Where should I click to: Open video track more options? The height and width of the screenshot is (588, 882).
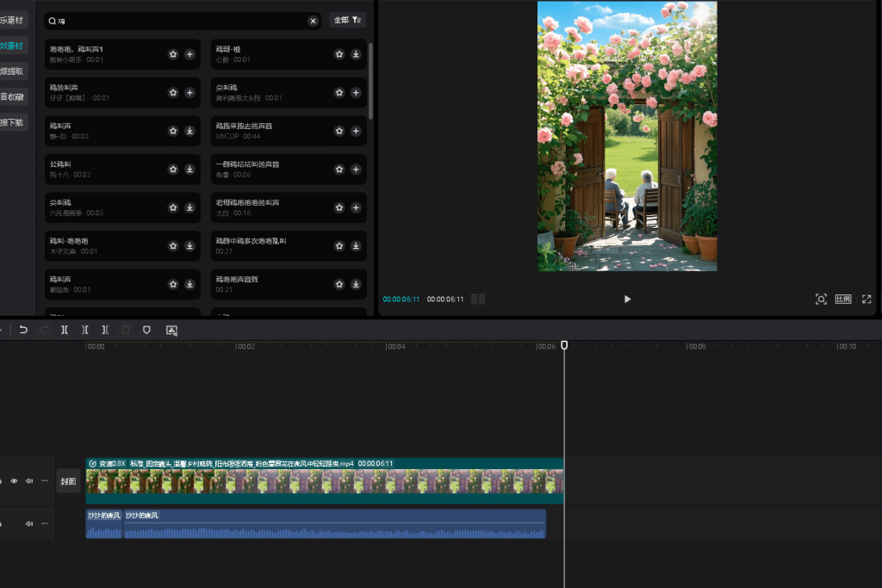45,480
